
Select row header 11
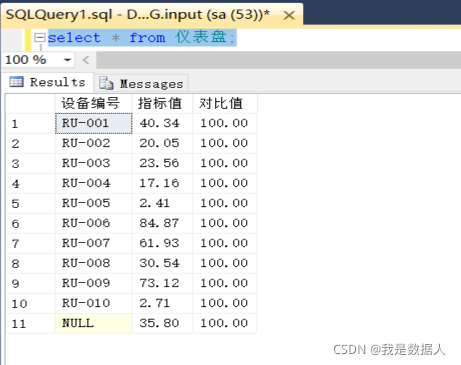31,324
